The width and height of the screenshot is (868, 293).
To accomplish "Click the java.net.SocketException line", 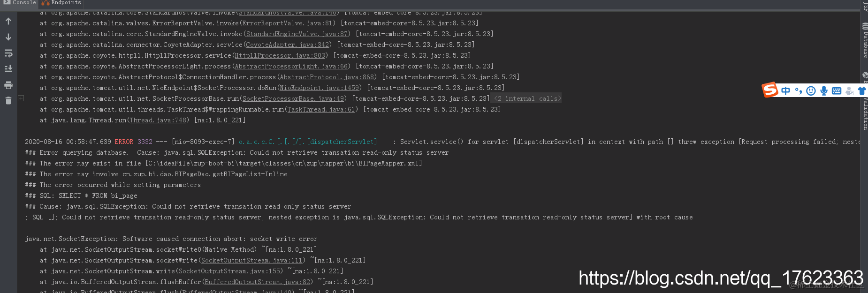I will (171, 239).
